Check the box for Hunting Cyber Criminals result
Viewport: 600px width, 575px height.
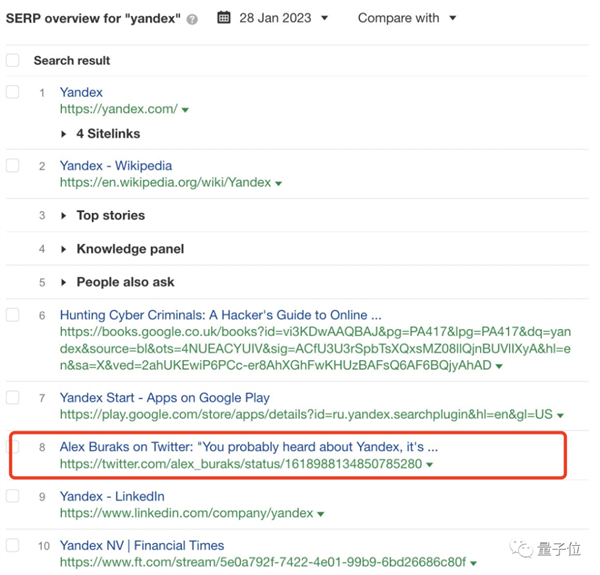click(13, 314)
